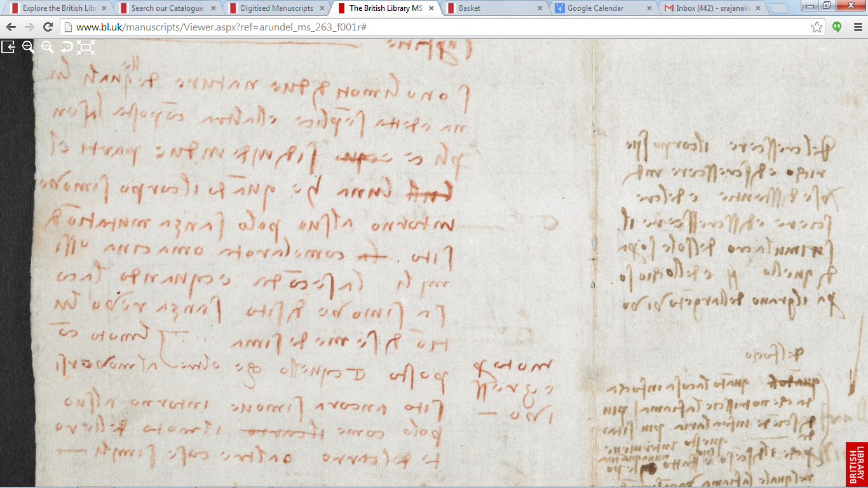Image resolution: width=868 pixels, height=488 pixels.
Task: Click the Gmail favicon on Inbox tab
Action: [x=669, y=8]
